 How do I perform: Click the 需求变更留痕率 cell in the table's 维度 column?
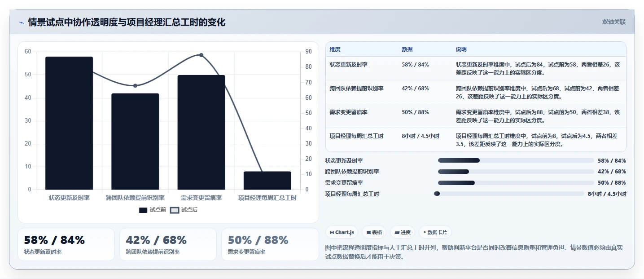coord(348,112)
